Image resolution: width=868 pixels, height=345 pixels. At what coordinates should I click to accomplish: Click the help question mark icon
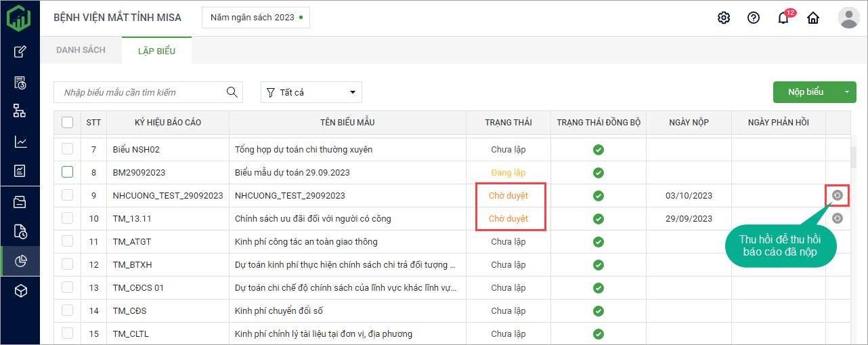point(754,18)
